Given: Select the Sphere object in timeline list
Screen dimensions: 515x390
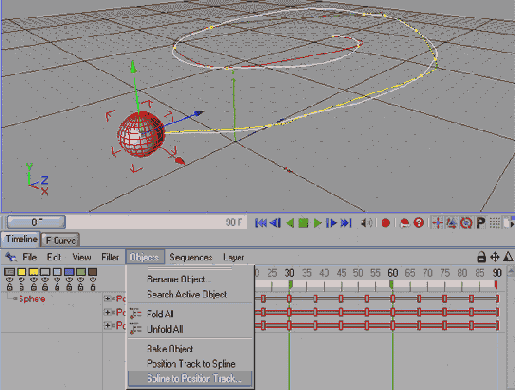Looking at the screenshot, I should point(32,299).
